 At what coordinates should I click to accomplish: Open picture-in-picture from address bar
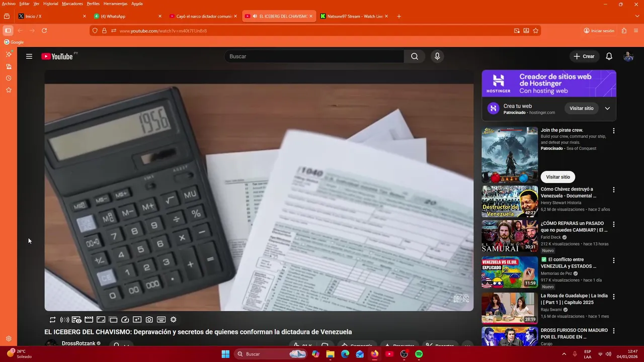click(517, 31)
